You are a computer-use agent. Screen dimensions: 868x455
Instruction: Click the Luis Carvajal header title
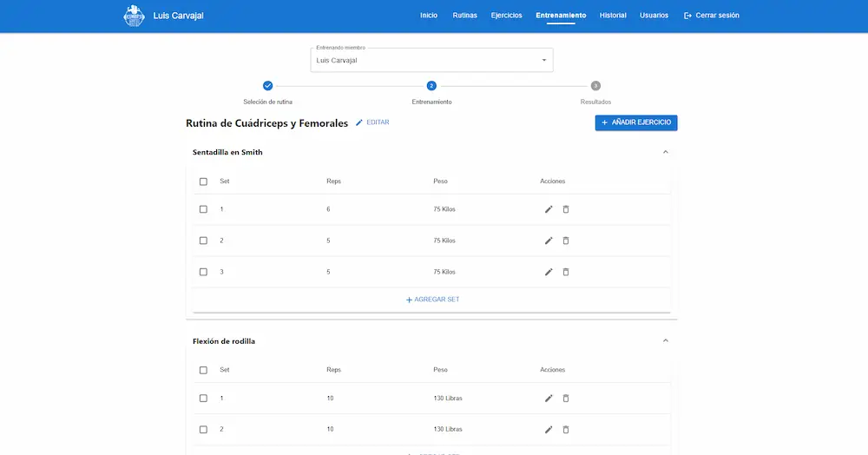(x=178, y=16)
